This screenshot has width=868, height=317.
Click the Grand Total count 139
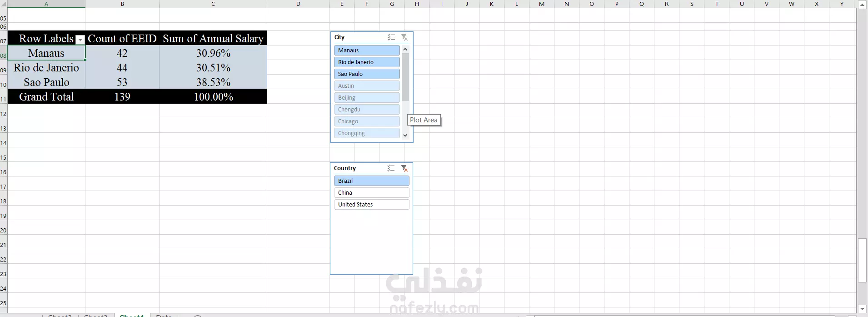click(x=122, y=96)
